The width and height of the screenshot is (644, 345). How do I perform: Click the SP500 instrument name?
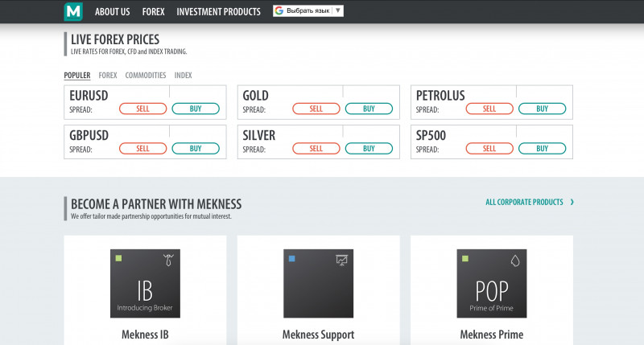(x=431, y=135)
